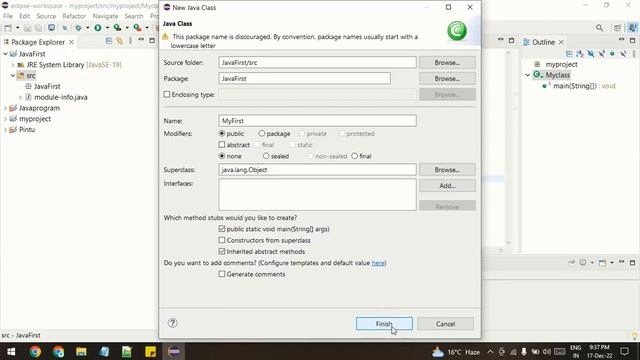Click Finish to create the class
This screenshot has width=640, height=360.
click(384, 324)
